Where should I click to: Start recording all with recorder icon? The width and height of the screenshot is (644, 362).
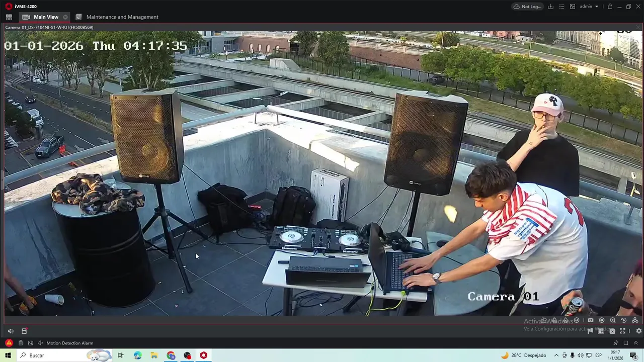[24, 331]
